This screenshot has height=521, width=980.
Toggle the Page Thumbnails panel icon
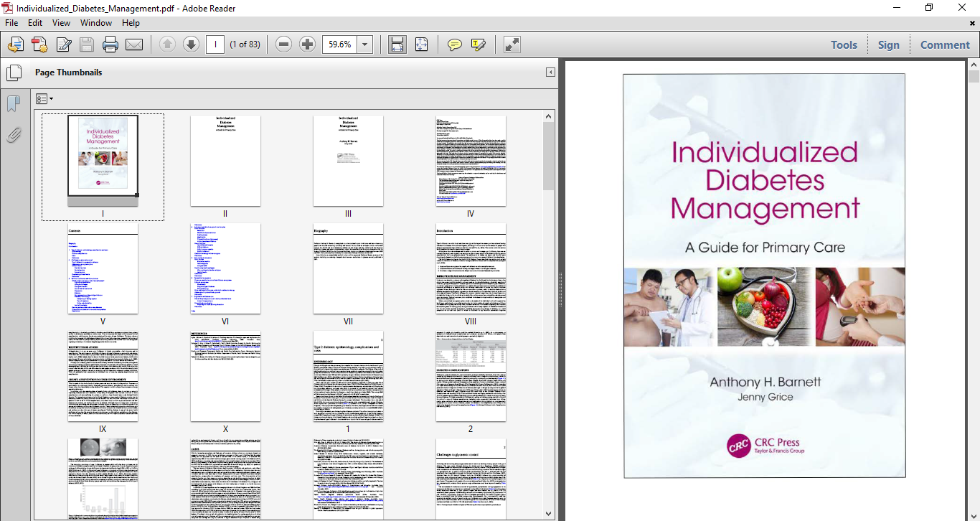coord(14,72)
